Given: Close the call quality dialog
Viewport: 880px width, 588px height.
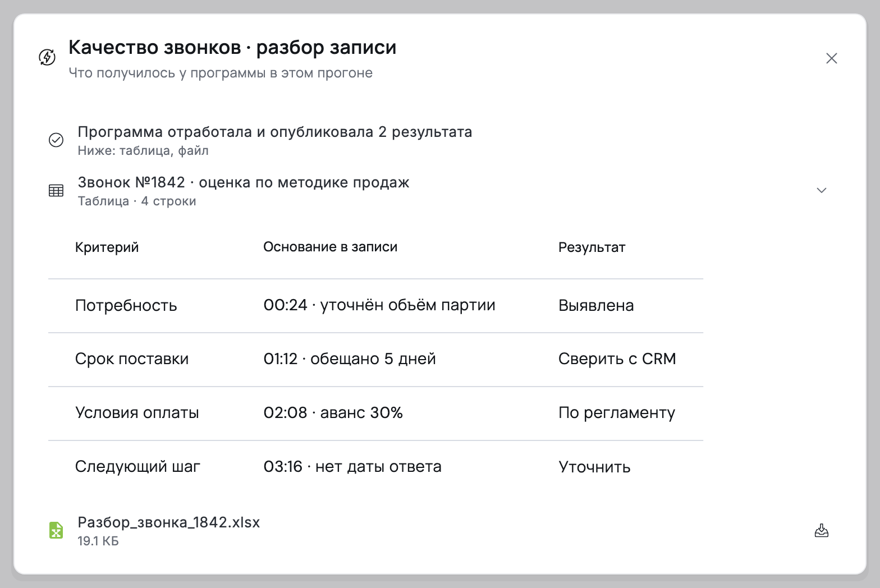Looking at the screenshot, I should [x=831, y=58].
